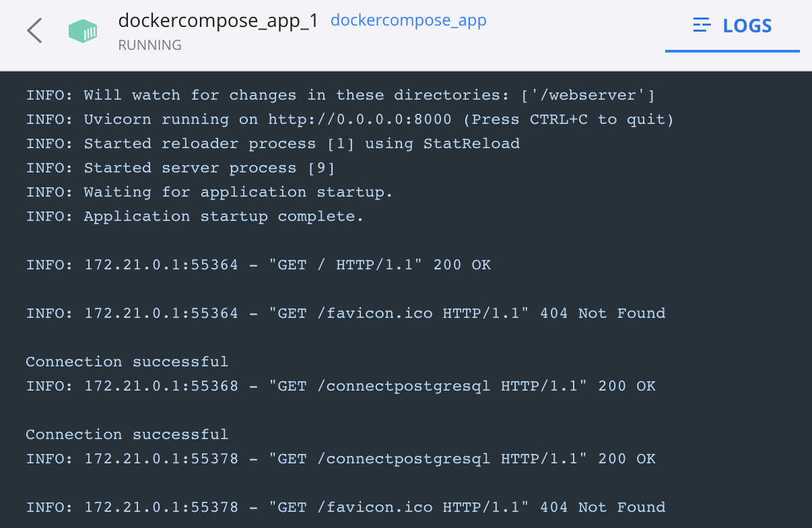The image size is (812, 528).
Task: Click the port 55364 favicon.ico 404 log line
Action: click(x=345, y=313)
